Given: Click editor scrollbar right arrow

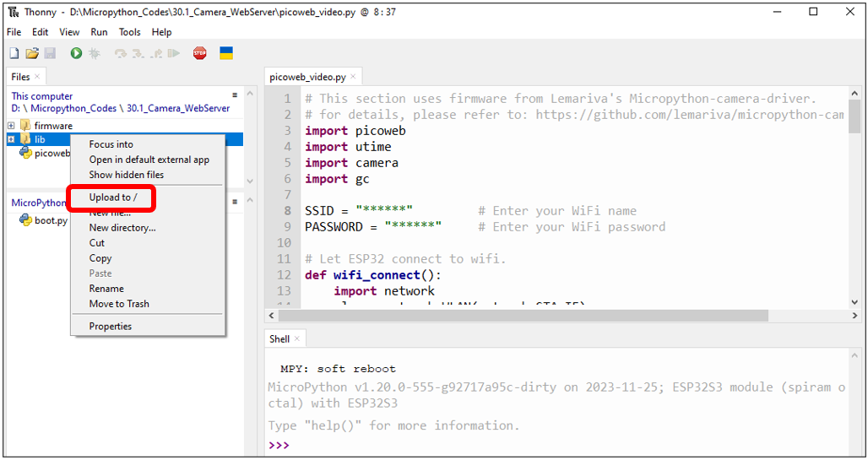Looking at the screenshot, I should click(x=854, y=316).
